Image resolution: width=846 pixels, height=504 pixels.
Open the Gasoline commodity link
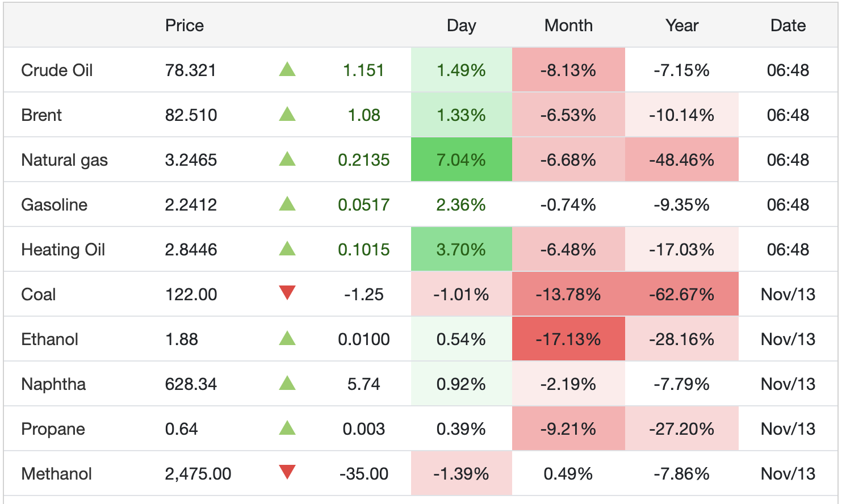pyautogui.click(x=54, y=205)
